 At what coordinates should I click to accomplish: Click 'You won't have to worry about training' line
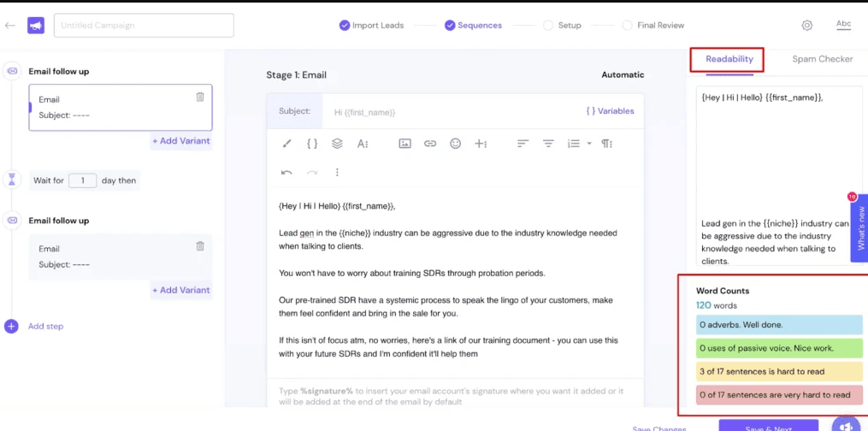412,274
